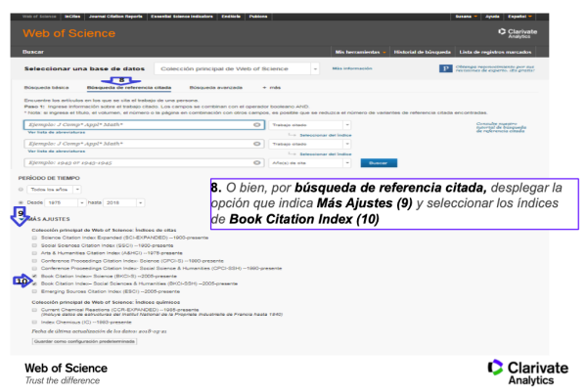Open Lista de registros marcados
Screen dimensions: 587x392
point(495,52)
